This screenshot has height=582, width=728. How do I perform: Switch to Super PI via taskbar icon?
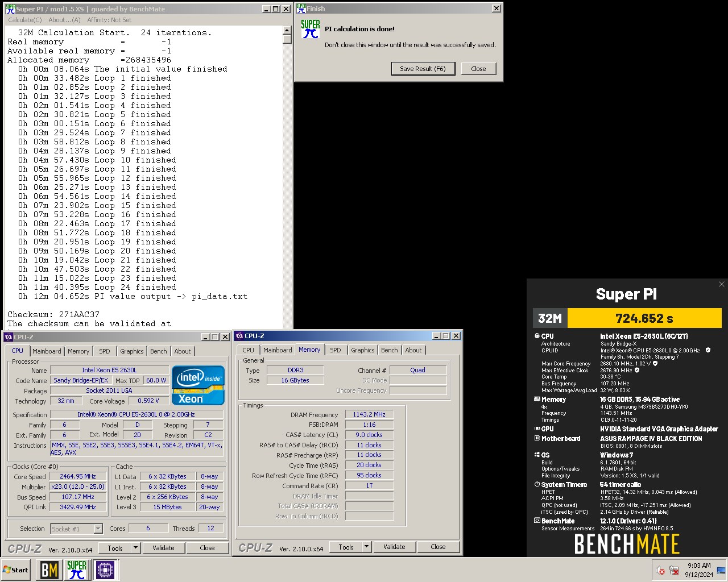[x=77, y=569]
